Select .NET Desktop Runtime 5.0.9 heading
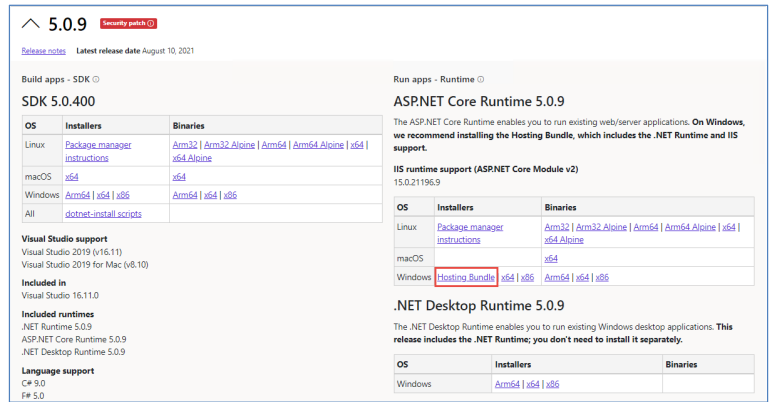This screenshot has height=402, width=773. pyautogui.click(x=479, y=306)
